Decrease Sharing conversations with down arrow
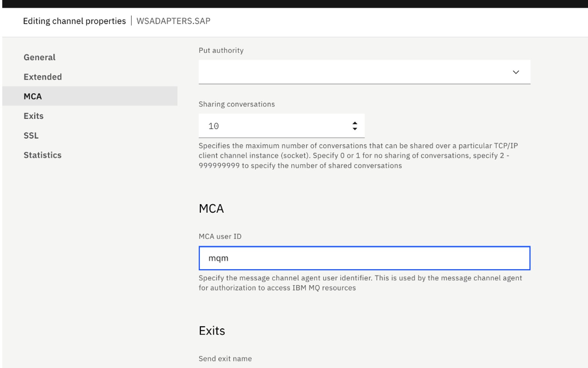588x368 pixels. [355, 129]
